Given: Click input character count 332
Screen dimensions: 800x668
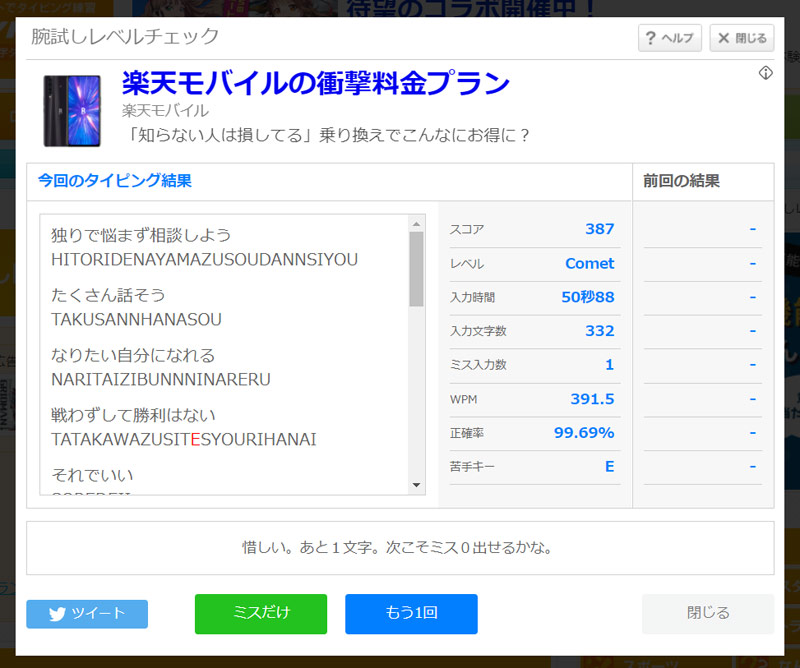Looking at the screenshot, I should pos(599,331).
